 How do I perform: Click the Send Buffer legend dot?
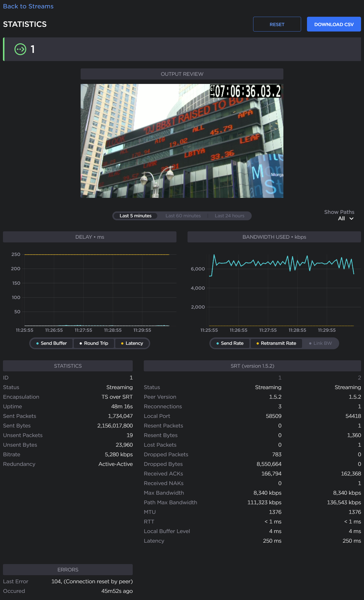point(37,343)
